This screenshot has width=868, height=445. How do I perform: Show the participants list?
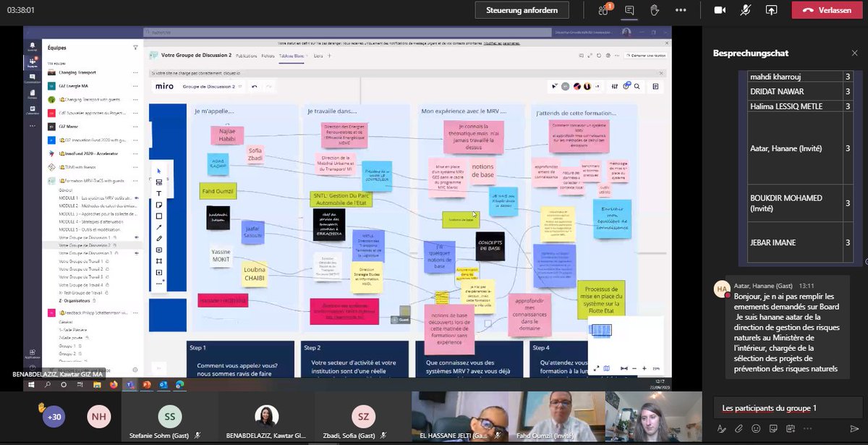coord(603,10)
